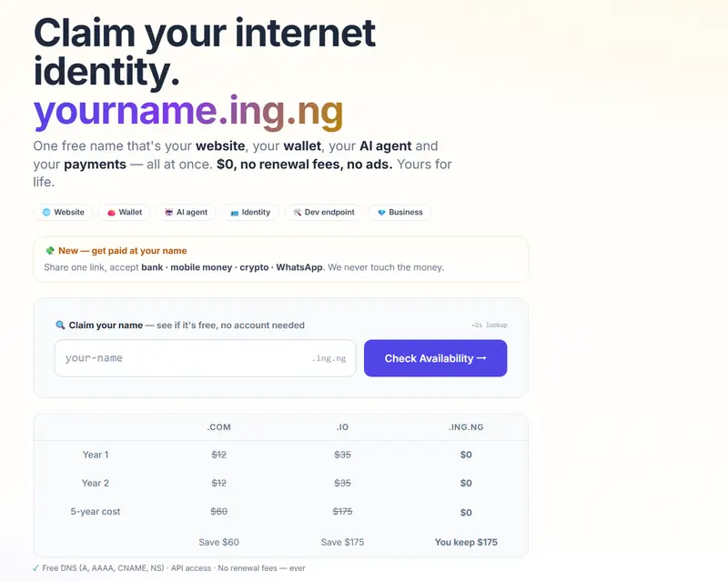
Task: Select the Wallet chip
Action: 125,212
